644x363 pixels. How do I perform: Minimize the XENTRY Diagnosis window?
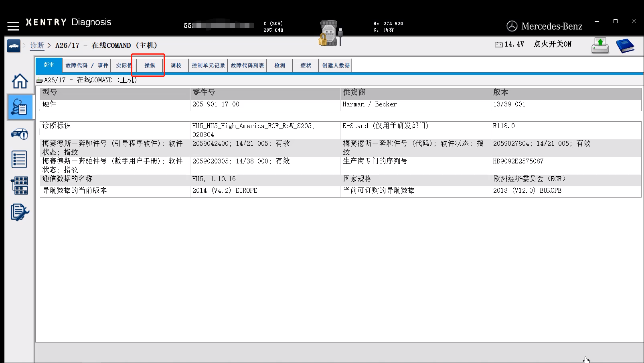(597, 21)
